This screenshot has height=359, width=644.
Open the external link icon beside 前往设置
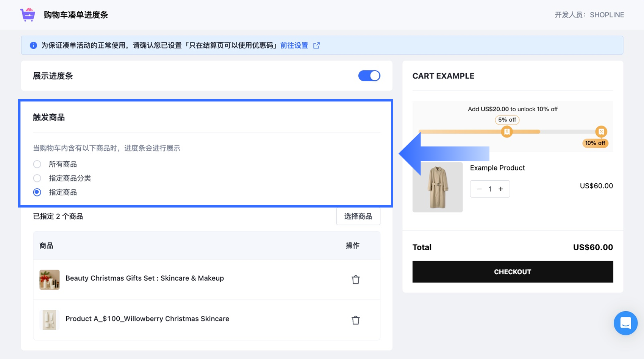tap(317, 45)
